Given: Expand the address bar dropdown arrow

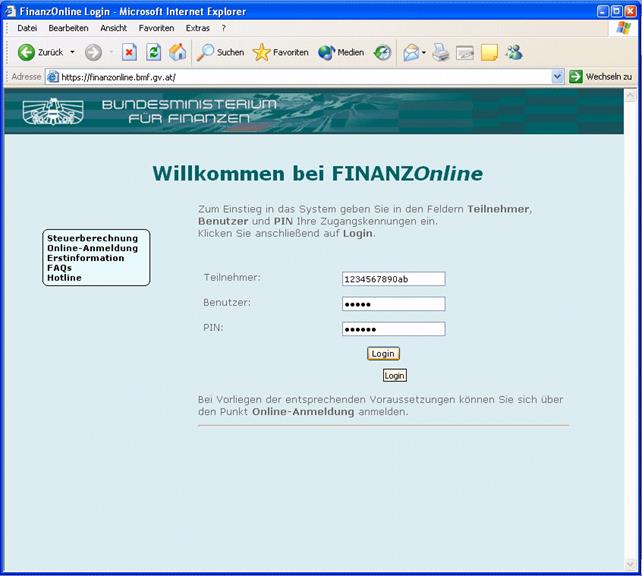Looking at the screenshot, I should 558,76.
